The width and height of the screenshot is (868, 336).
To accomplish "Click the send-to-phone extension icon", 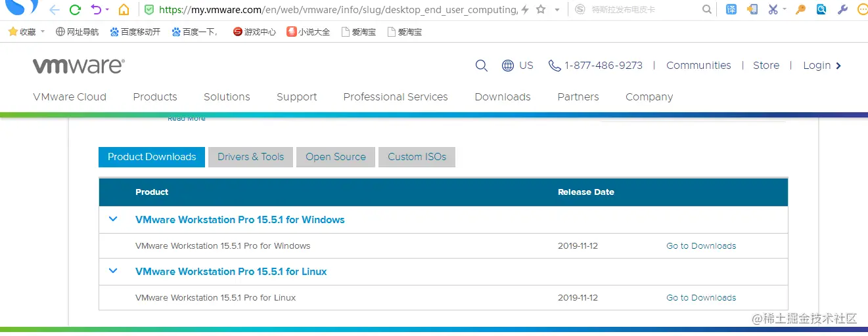I will [753, 10].
